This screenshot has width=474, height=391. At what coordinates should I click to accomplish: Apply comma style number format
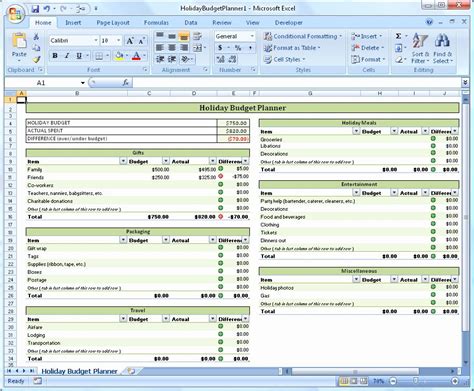click(250, 48)
